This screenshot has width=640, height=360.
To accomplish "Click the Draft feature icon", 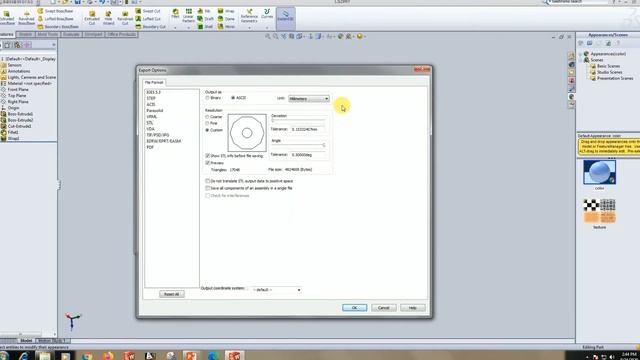I will (200, 19).
